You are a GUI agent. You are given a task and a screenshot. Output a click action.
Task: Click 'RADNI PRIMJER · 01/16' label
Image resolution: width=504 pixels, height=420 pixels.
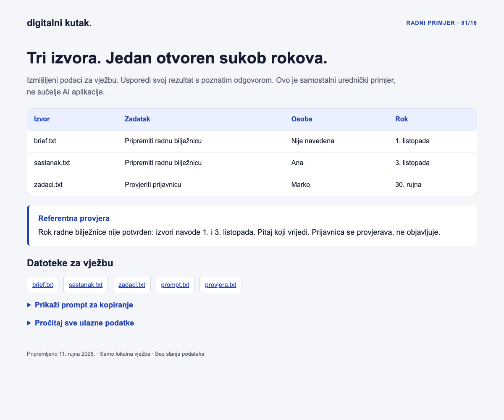click(x=441, y=23)
